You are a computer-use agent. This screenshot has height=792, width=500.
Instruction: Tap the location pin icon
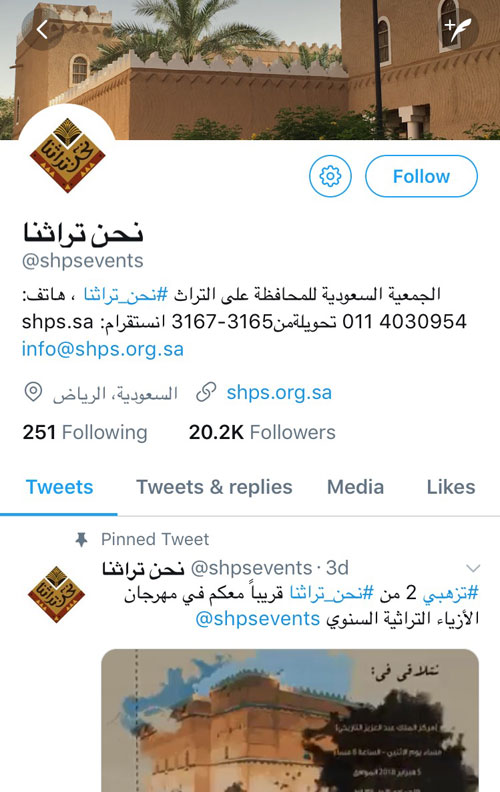(33, 392)
